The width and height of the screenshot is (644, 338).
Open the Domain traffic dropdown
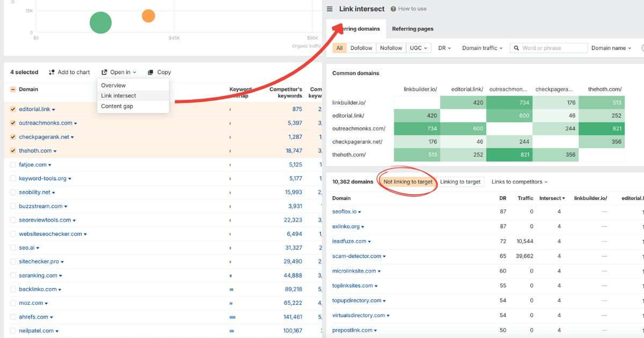482,48
